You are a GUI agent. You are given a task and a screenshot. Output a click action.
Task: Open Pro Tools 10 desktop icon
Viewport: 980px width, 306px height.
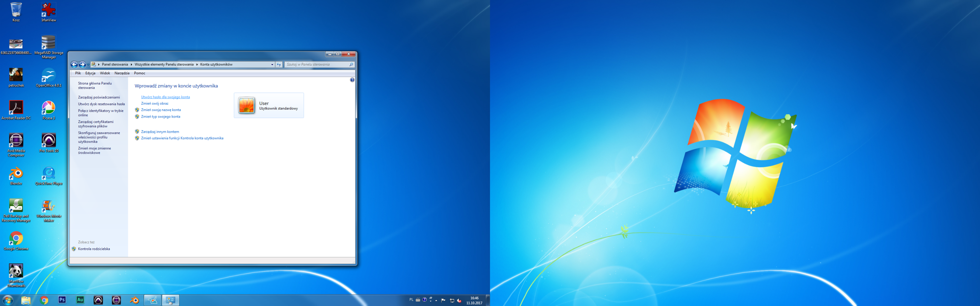point(49,143)
